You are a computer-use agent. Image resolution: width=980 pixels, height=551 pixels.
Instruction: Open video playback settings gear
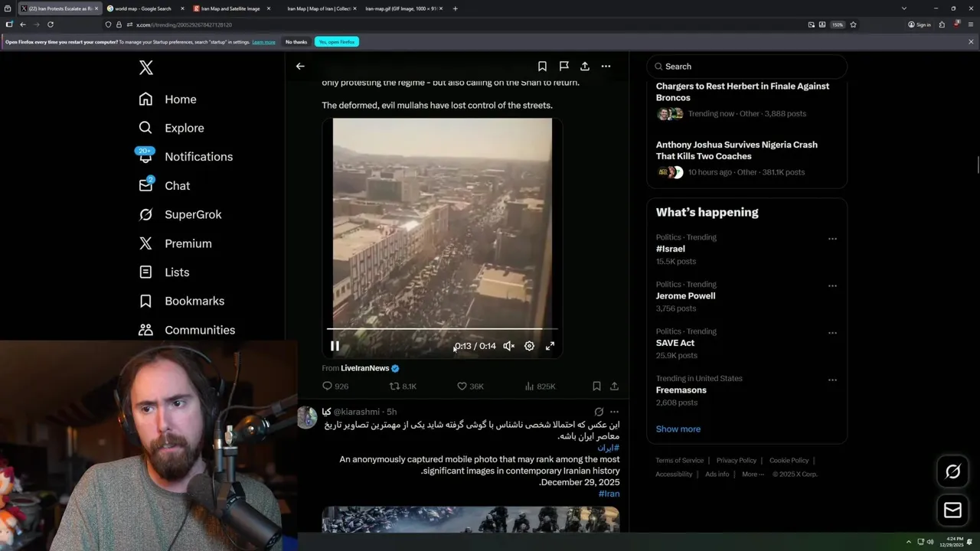click(529, 346)
